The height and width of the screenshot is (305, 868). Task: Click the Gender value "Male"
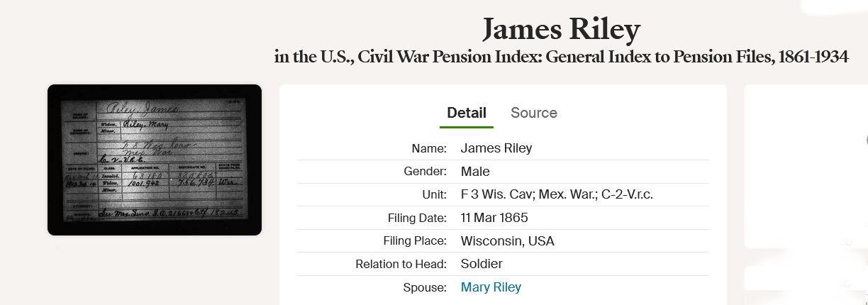coord(475,172)
